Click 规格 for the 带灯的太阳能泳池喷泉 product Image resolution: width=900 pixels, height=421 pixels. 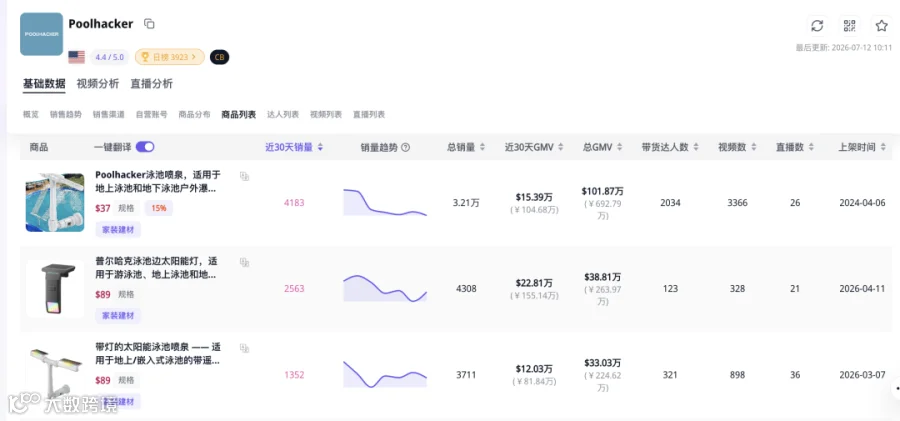pyautogui.click(x=126, y=380)
